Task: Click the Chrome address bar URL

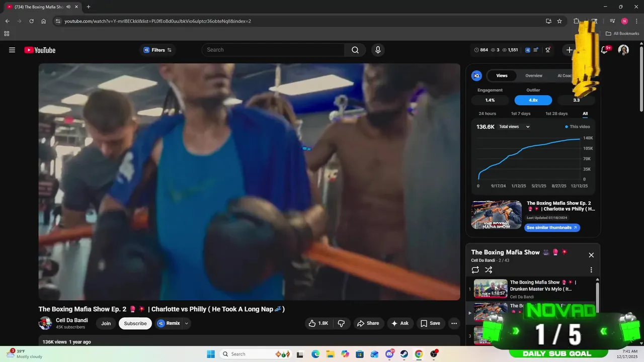Action: pyautogui.click(x=158, y=21)
